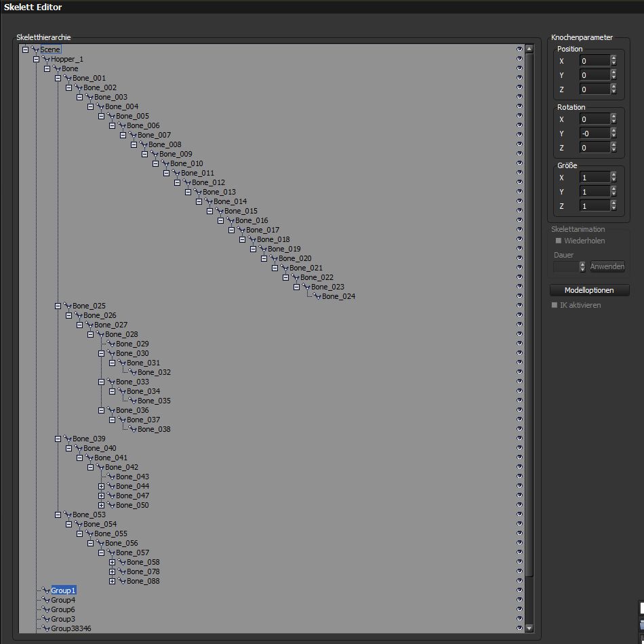Select the Bone_022 tree row

317,277
